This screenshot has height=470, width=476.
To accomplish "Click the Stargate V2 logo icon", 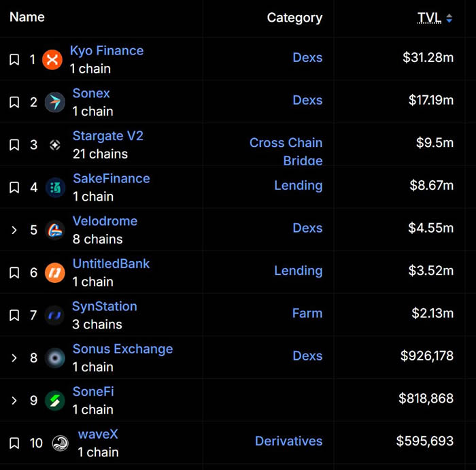I will 55,145.
